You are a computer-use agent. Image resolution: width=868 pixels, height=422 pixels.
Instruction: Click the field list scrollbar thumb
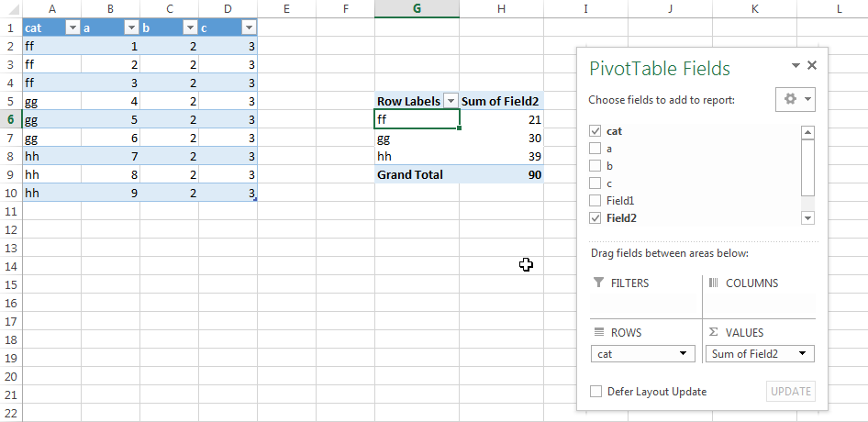(x=807, y=167)
